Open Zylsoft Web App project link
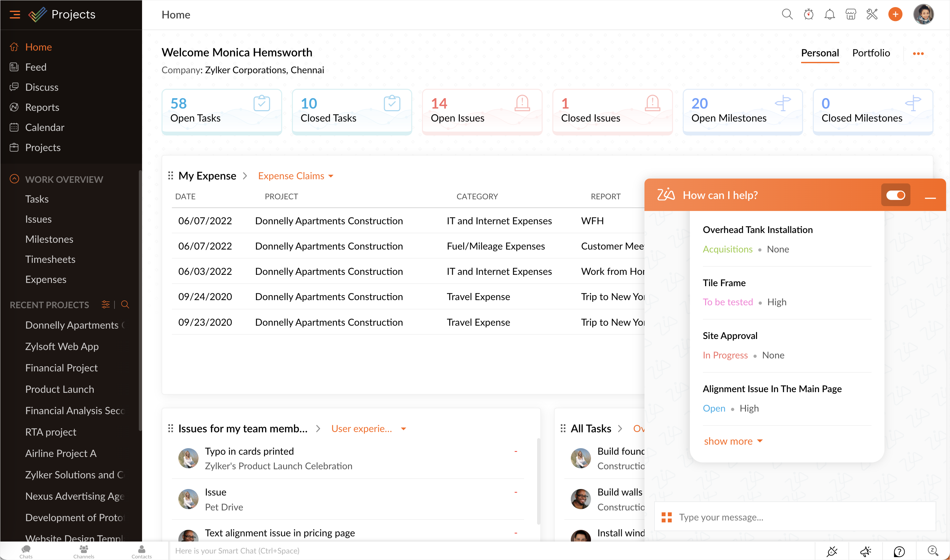The width and height of the screenshot is (950, 560). pyautogui.click(x=62, y=346)
